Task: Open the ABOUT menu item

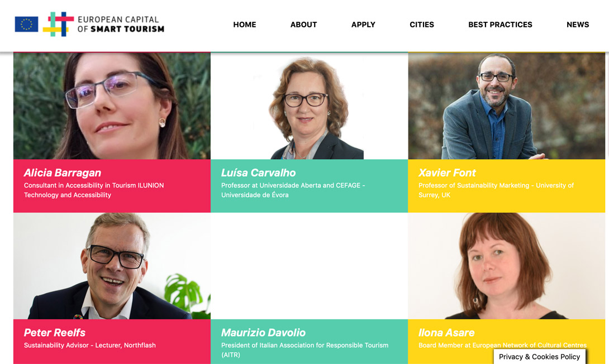Action: click(303, 25)
